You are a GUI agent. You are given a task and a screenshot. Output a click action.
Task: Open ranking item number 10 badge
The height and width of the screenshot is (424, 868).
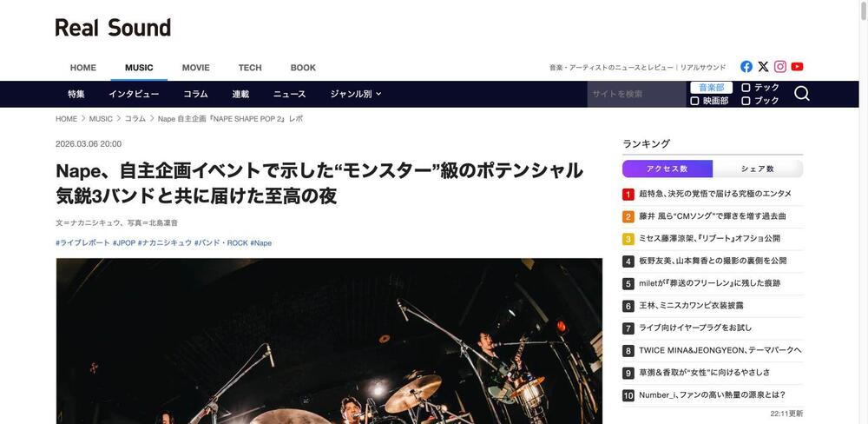[628, 395]
